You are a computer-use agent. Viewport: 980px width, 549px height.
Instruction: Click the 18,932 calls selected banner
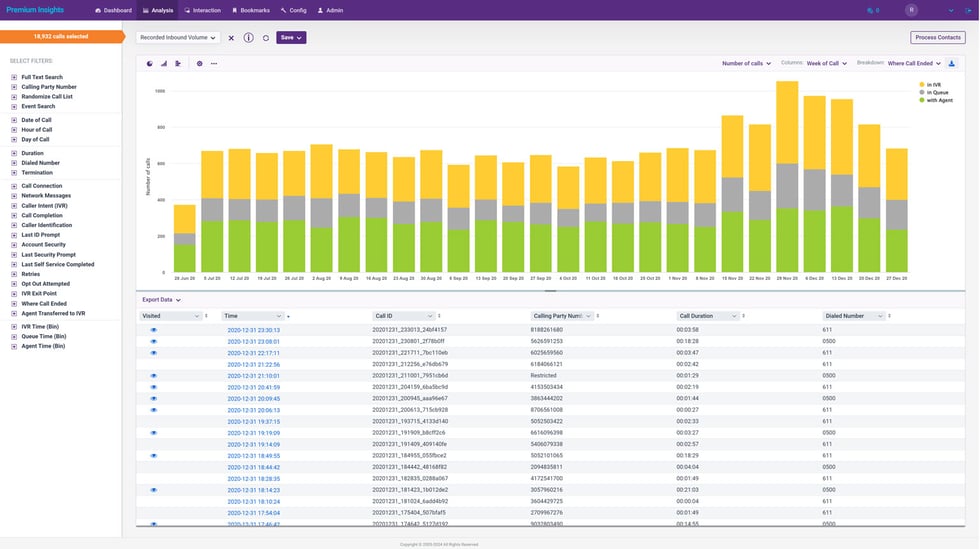[x=61, y=37]
